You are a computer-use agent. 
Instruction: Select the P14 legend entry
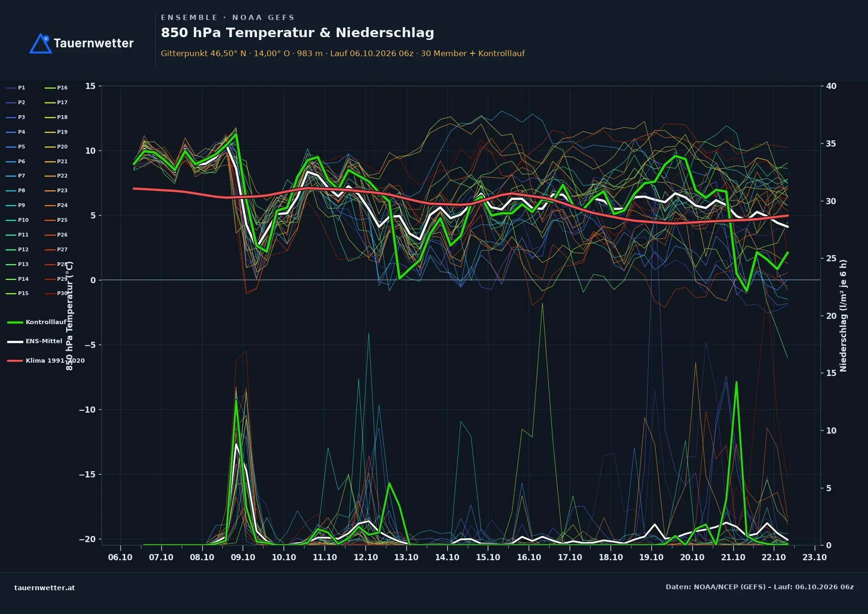pyautogui.click(x=17, y=279)
